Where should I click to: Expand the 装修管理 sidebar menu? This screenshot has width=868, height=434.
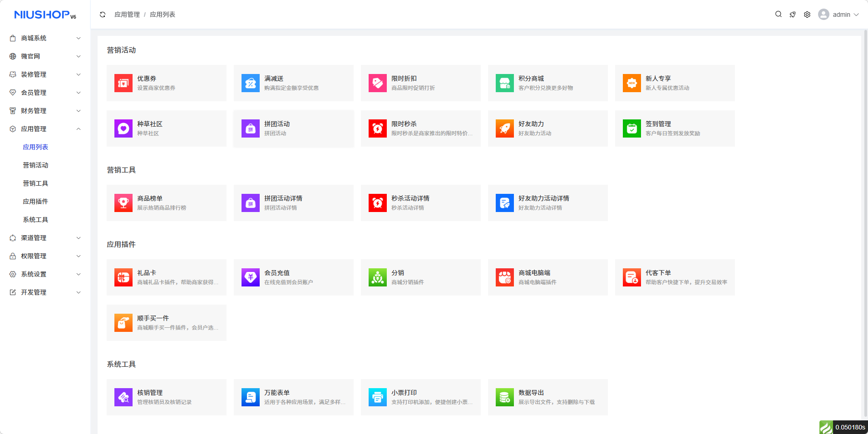45,74
